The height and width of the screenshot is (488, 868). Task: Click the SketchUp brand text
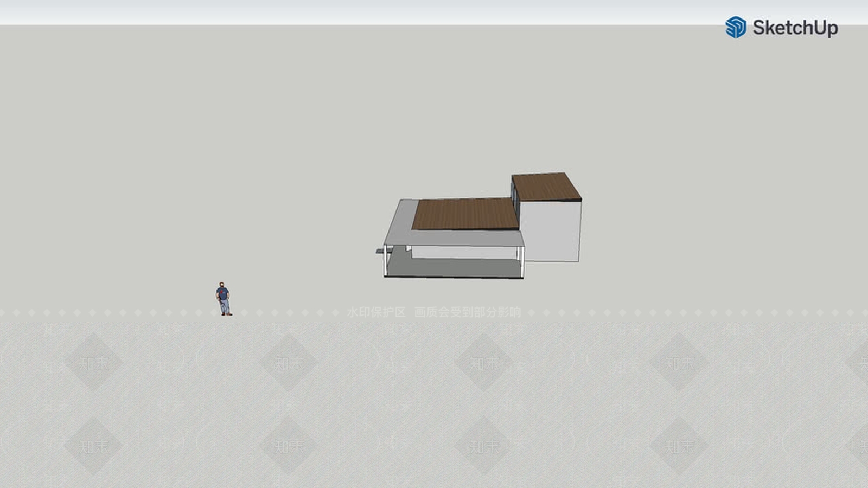tap(795, 28)
